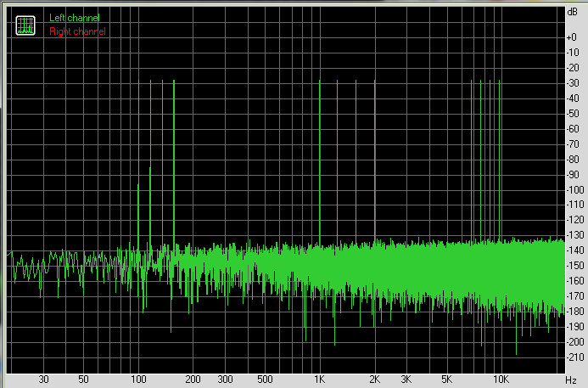The width and height of the screenshot is (588, 388).
Task: Click the '500' frequency axis label
Action: [265, 380]
